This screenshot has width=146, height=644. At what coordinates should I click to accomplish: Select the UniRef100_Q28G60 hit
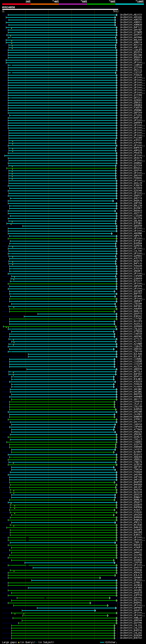[x=131, y=100]
